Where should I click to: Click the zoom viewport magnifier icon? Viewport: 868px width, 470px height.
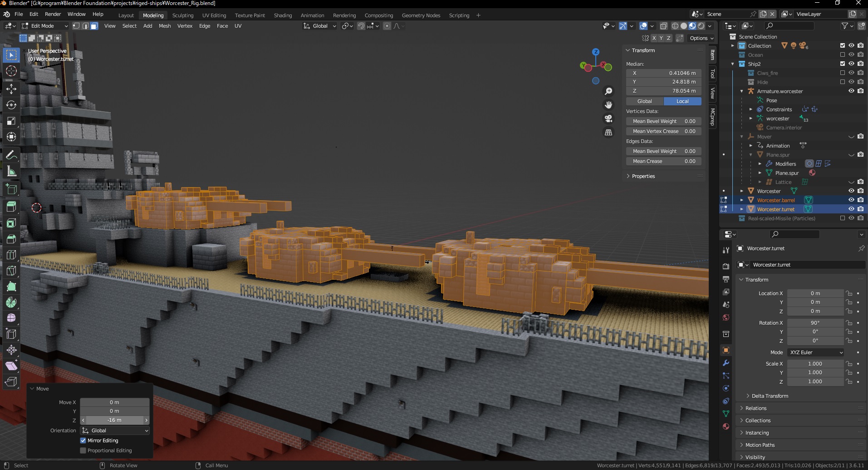click(x=608, y=91)
